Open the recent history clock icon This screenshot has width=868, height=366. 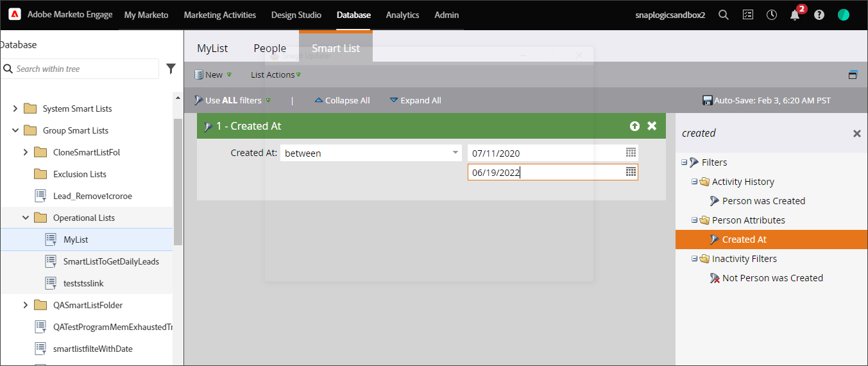point(772,15)
